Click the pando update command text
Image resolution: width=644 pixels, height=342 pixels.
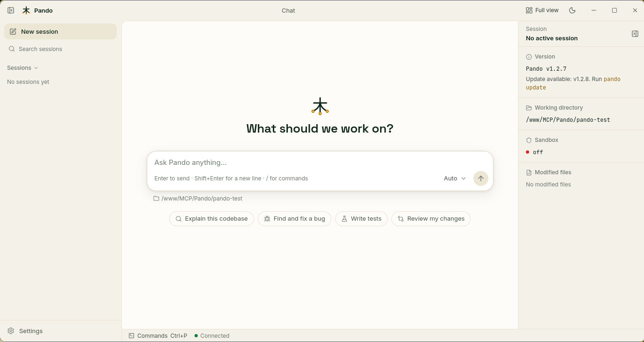click(x=573, y=83)
